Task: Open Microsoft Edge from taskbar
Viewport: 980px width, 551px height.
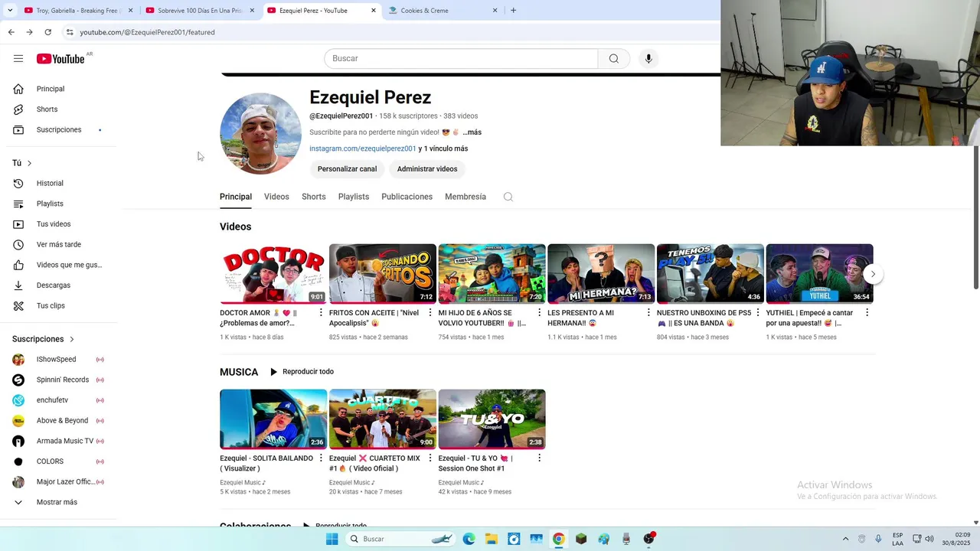Action: coord(469,539)
